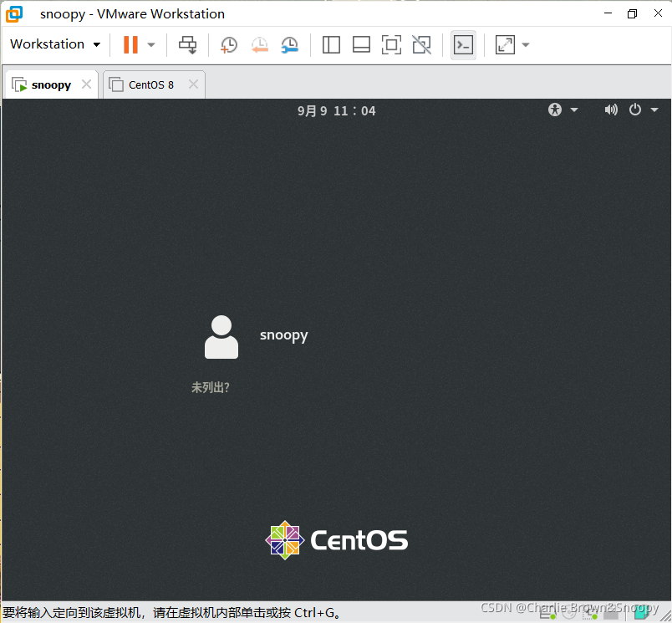Open the Workstation menu
Viewport: 672px width, 623px height.
(55, 44)
